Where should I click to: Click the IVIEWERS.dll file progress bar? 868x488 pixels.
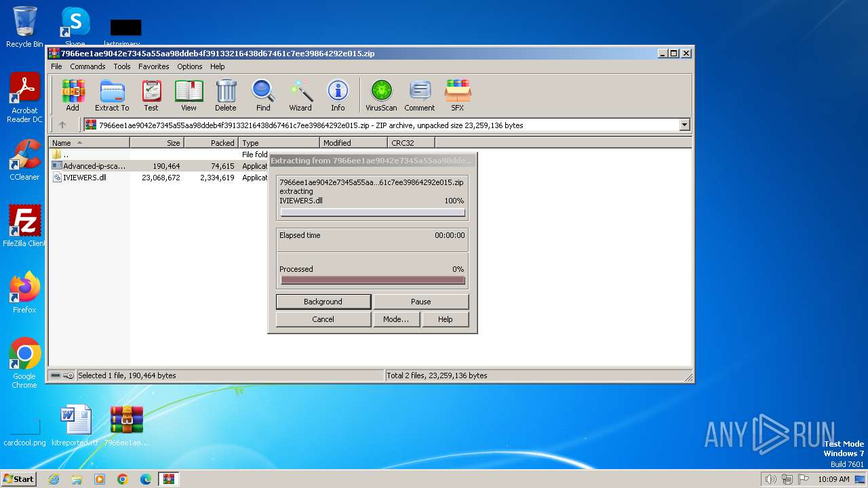click(x=372, y=213)
